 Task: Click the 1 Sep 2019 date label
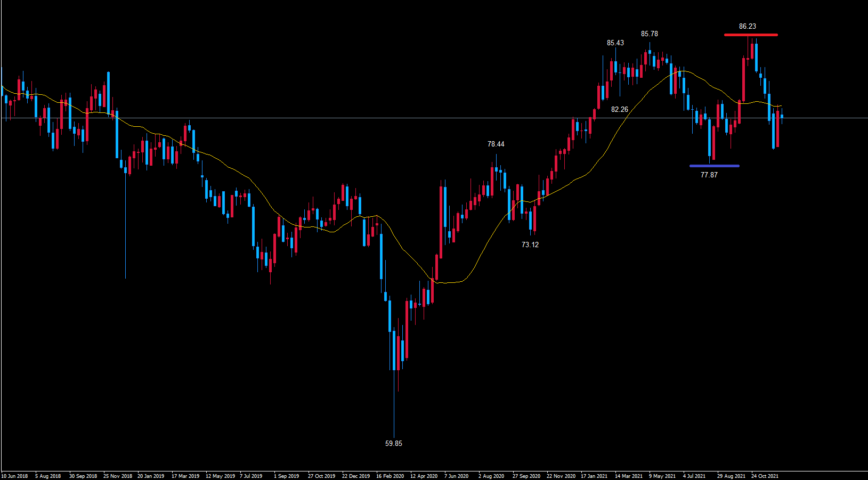tap(287, 476)
